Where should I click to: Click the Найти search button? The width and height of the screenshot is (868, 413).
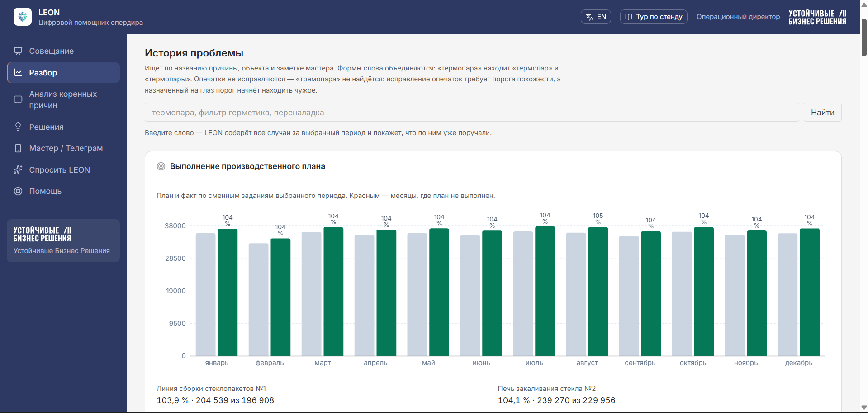pos(822,112)
